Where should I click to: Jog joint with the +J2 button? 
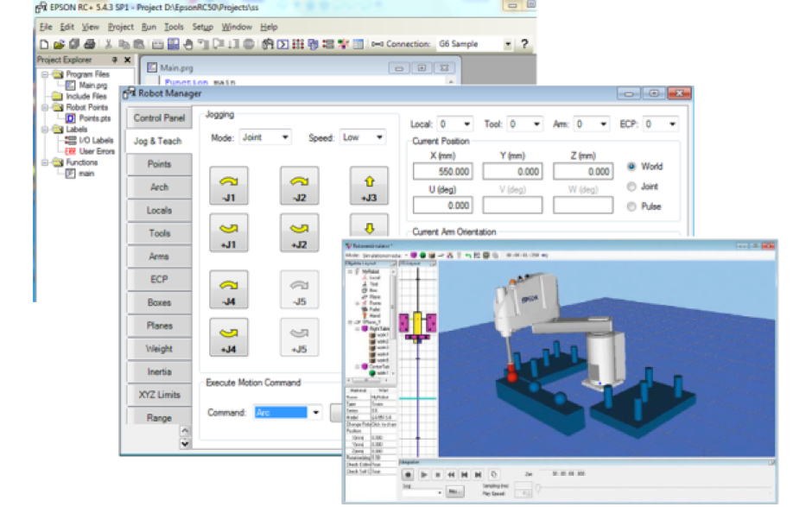tap(300, 233)
